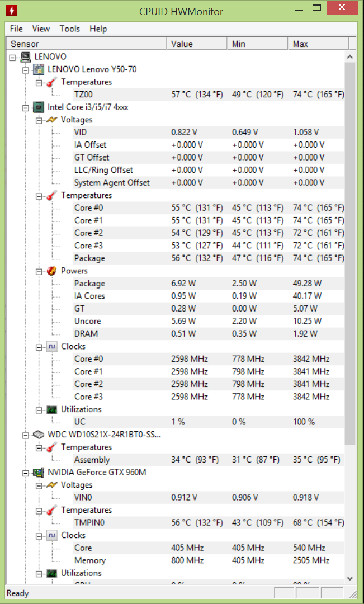Select the Core #2 temperature row

tap(208, 233)
